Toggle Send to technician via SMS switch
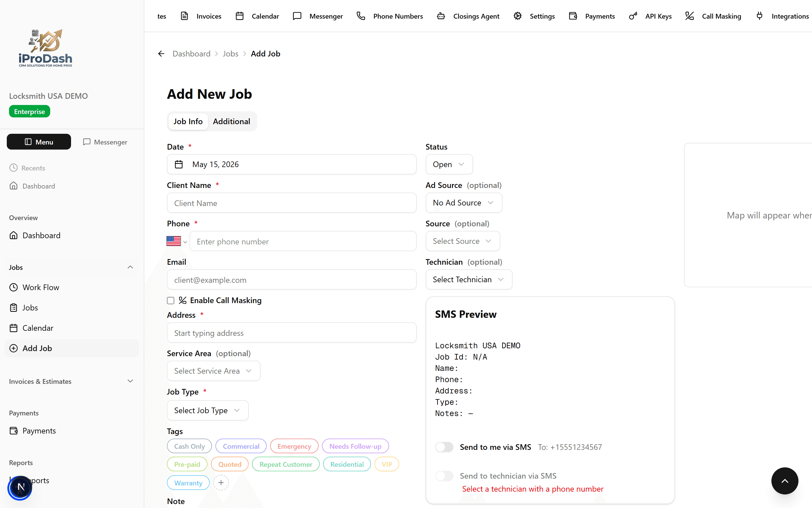Viewport: 812px width, 508px height. [444, 476]
